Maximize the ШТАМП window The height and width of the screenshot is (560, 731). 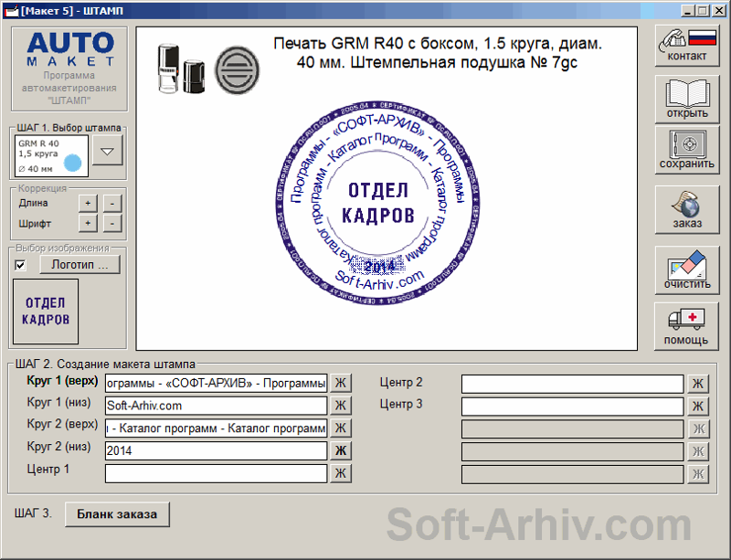tap(703, 11)
